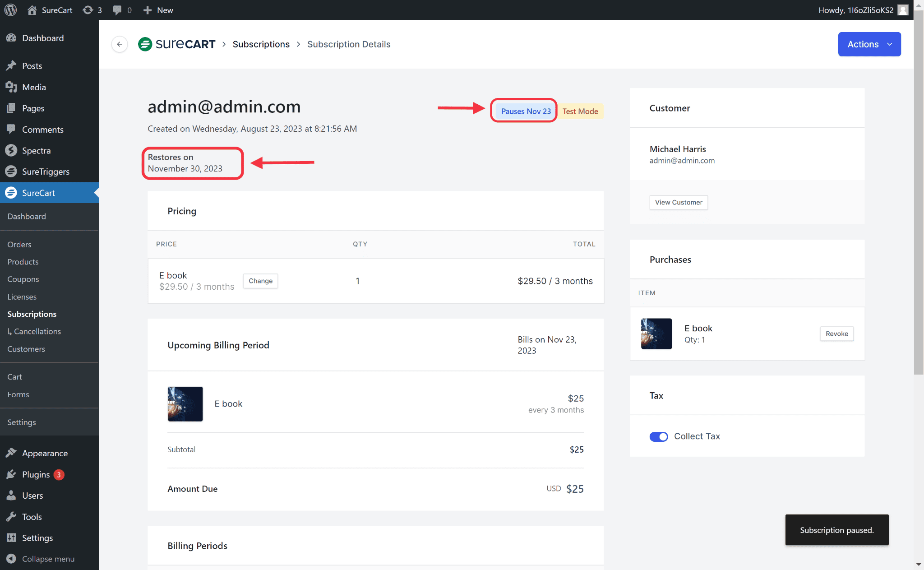Click the user avatar in admin bar
This screenshot has width=924, height=570.
tap(903, 10)
